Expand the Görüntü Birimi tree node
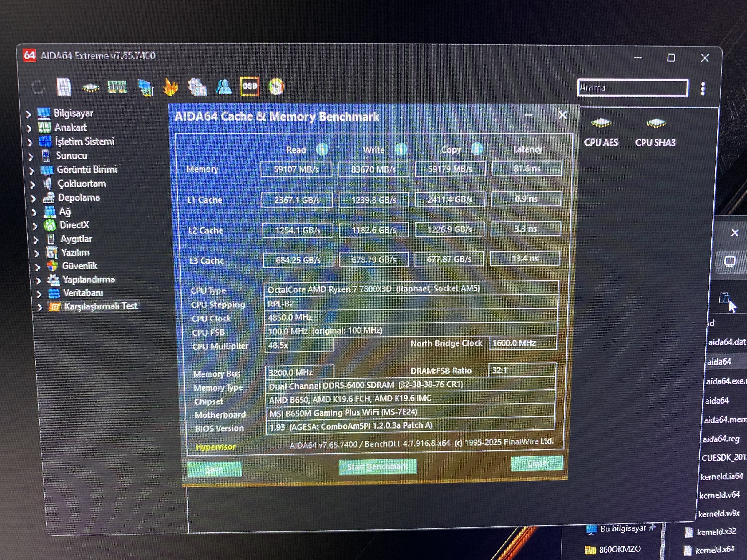This screenshot has width=747, height=560. [x=31, y=171]
